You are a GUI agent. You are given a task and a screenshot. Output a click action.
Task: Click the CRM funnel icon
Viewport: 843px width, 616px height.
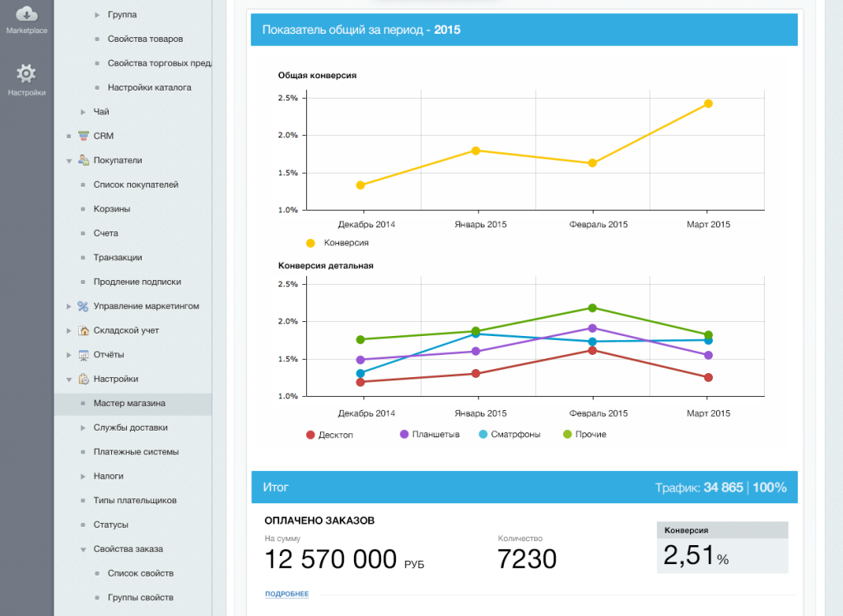click(x=83, y=136)
